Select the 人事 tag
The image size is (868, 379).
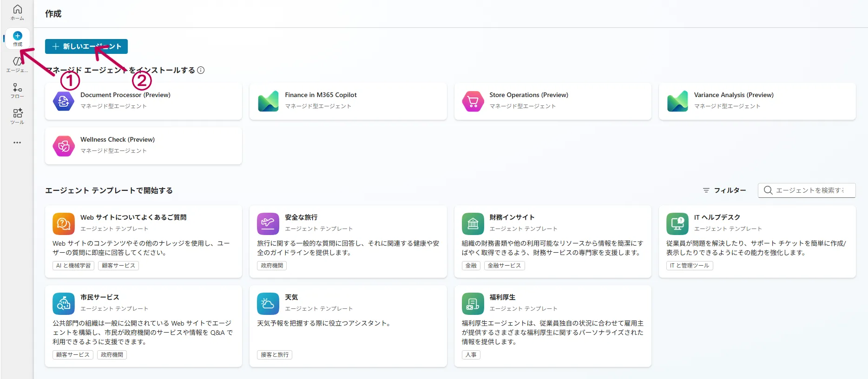pos(471,355)
